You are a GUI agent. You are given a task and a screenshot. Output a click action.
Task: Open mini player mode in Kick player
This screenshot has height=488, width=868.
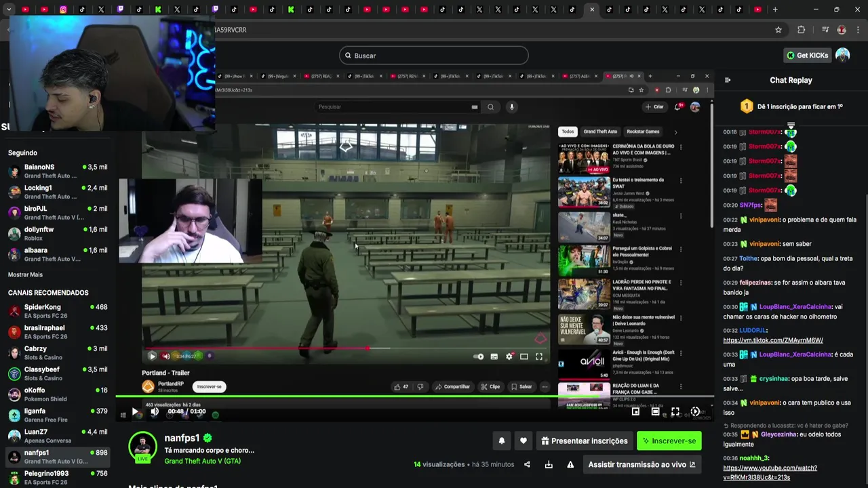click(x=635, y=411)
